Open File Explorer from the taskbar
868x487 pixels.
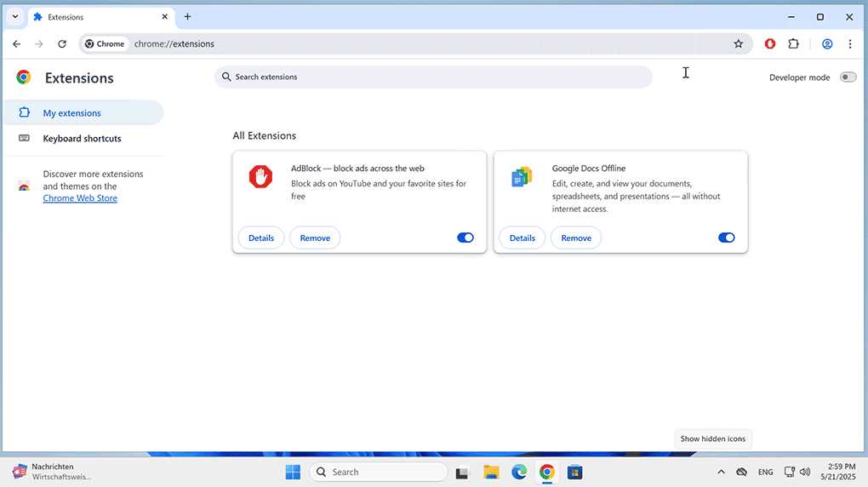(x=491, y=472)
